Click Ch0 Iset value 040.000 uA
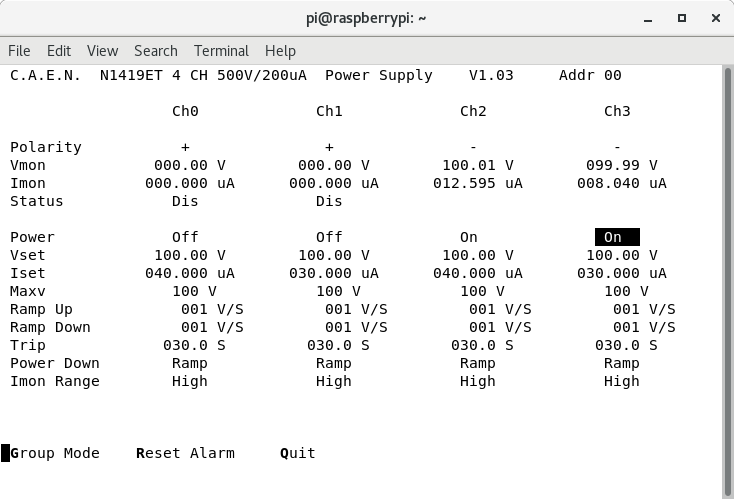This screenshot has width=734, height=499. tap(190, 273)
